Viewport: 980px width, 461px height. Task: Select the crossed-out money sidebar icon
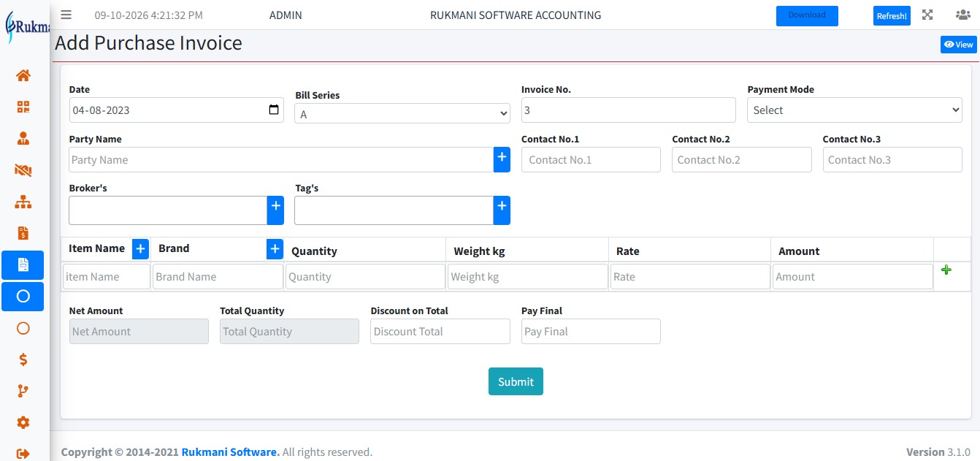pyautogui.click(x=23, y=170)
